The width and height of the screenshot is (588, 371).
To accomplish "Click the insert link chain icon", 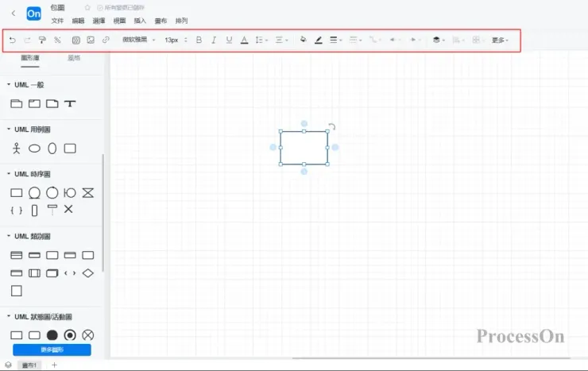I will tap(106, 40).
